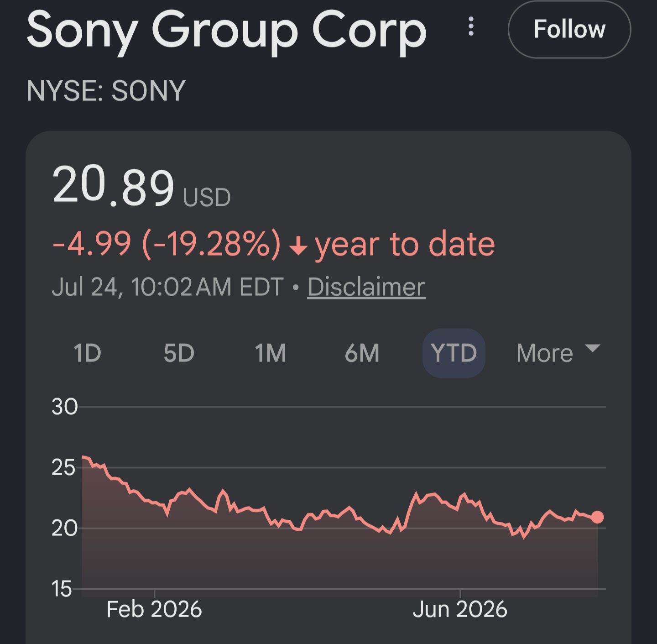
Task: Click the Feb 2026 axis label
Action: 154,609
